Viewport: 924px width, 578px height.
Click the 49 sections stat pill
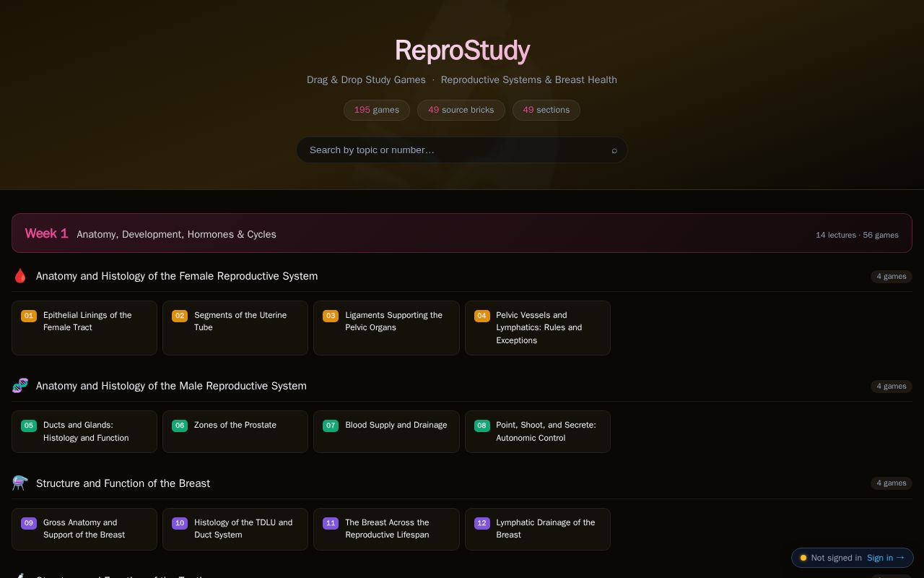tap(546, 110)
